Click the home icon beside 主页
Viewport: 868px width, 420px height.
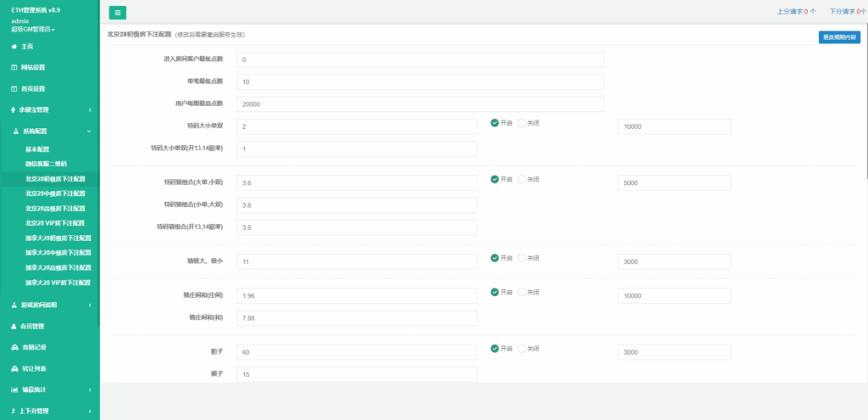tap(14, 46)
